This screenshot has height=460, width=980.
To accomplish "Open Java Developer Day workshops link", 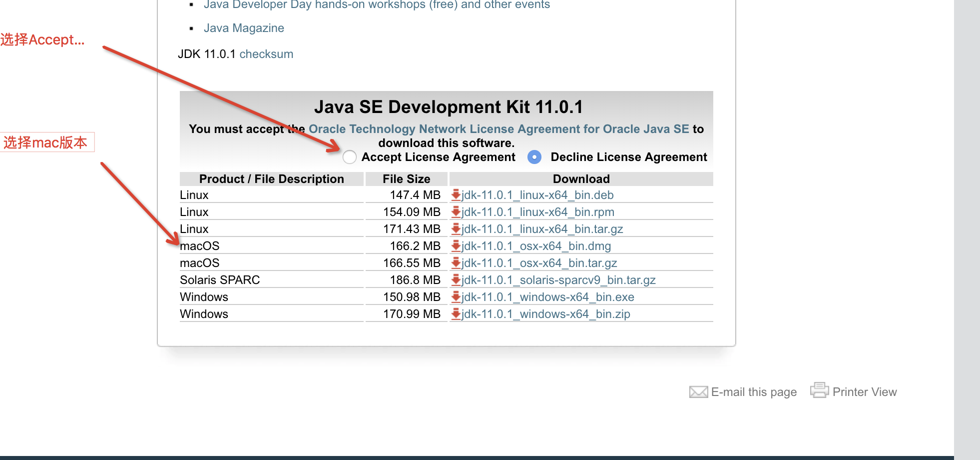I will tap(377, 4).
